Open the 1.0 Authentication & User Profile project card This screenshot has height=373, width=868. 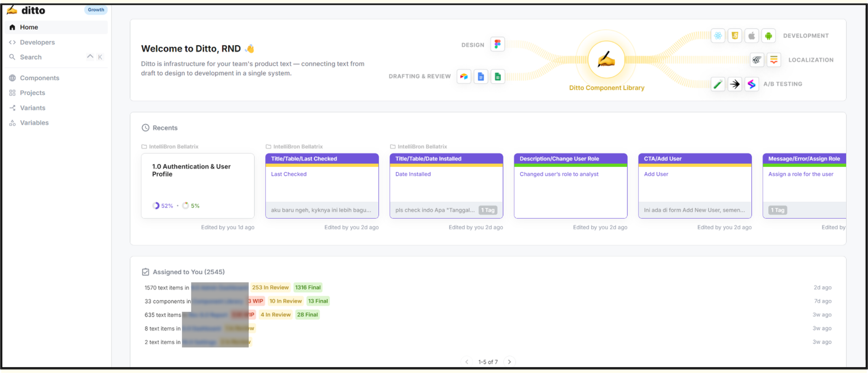point(197,186)
